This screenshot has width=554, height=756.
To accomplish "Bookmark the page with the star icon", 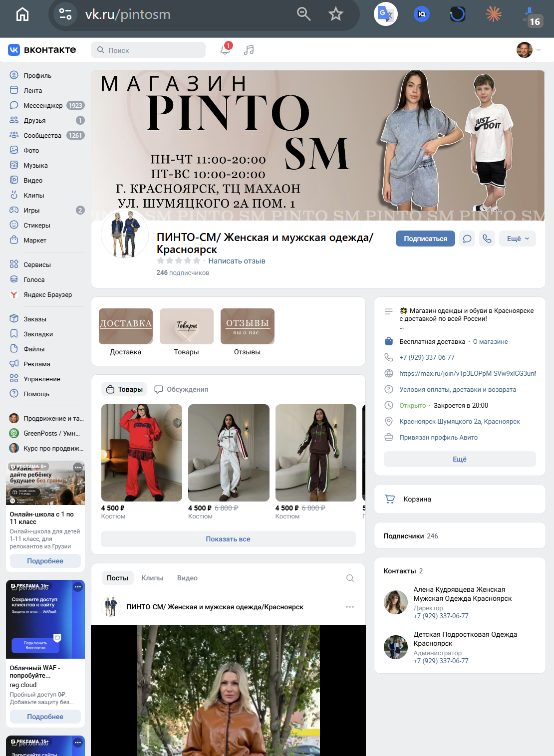I will coord(336,14).
